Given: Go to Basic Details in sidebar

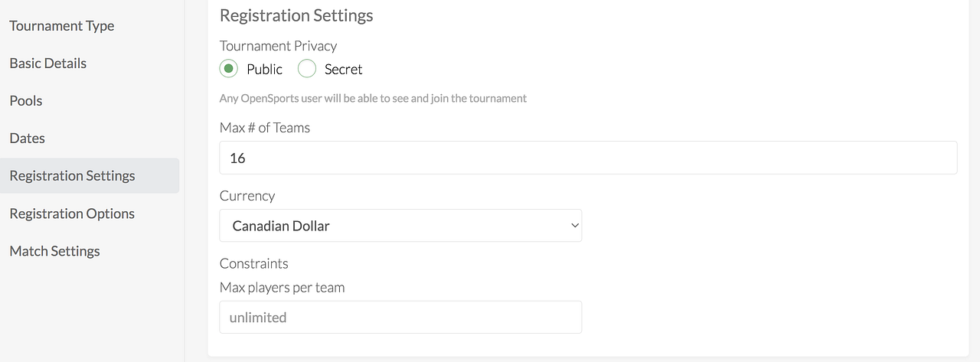Looking at the screenshot, I should click(x=48, y=64).
